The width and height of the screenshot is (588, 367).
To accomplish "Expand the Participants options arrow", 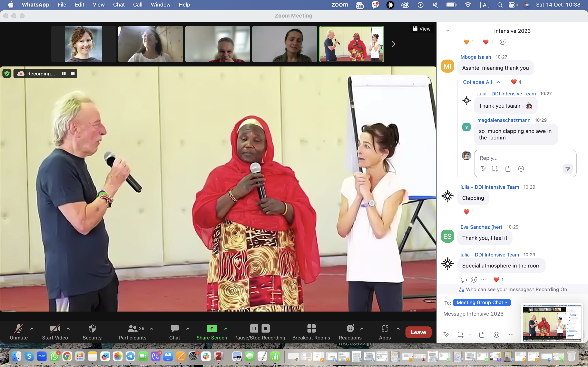I will point(152,329).
